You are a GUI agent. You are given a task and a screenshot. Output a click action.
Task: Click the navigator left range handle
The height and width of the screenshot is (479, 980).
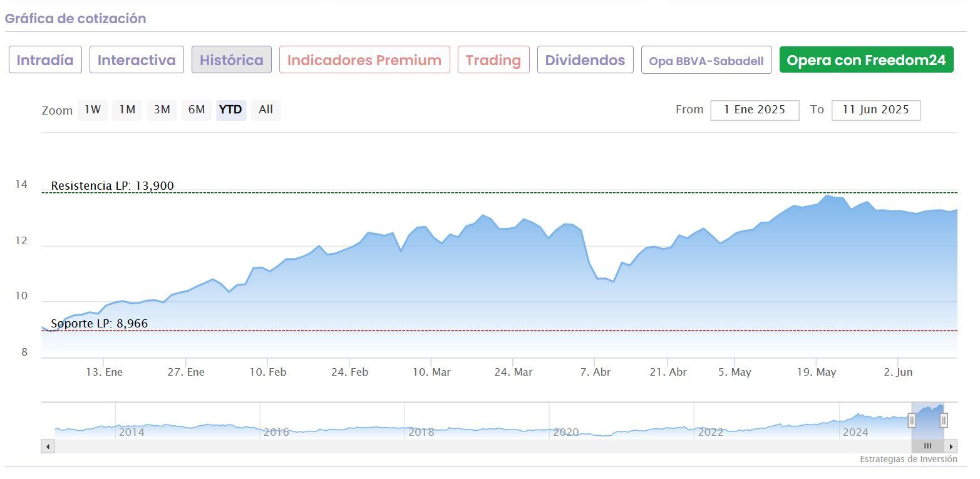(x=912, y=420)
